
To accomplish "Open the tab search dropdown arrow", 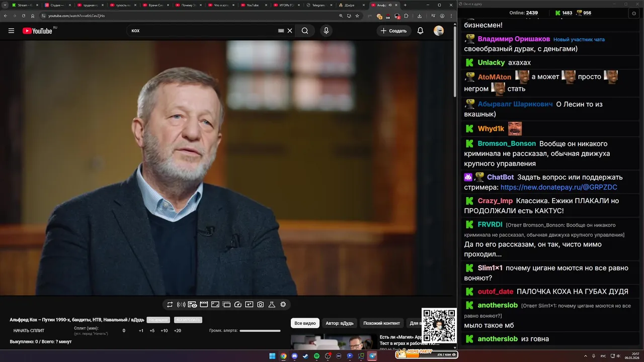I will pos(4,5).
